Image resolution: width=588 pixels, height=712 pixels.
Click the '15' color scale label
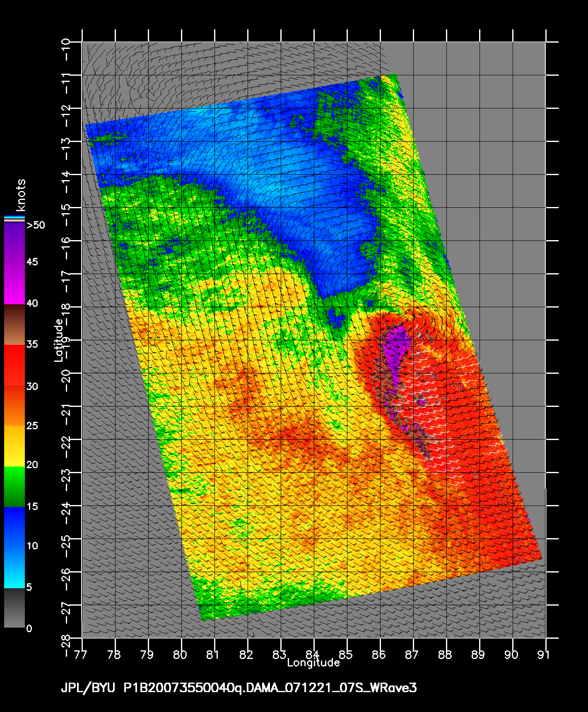click(32, 507)
